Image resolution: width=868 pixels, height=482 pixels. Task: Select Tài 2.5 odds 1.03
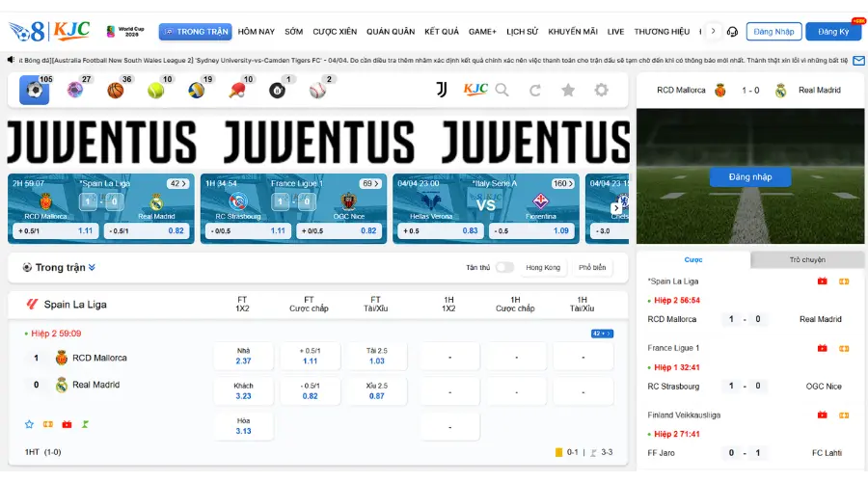[x=376, y=356]
